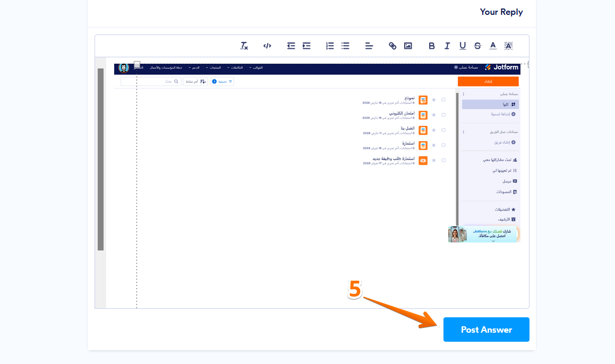Decrease indent using the outdent icon

click(x=291, y=46)
